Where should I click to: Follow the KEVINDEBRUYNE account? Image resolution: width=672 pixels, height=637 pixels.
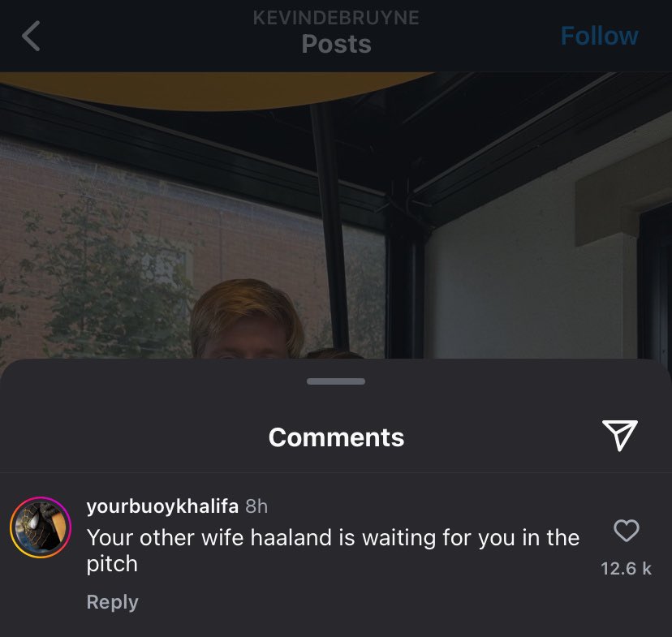click(599, 36)
